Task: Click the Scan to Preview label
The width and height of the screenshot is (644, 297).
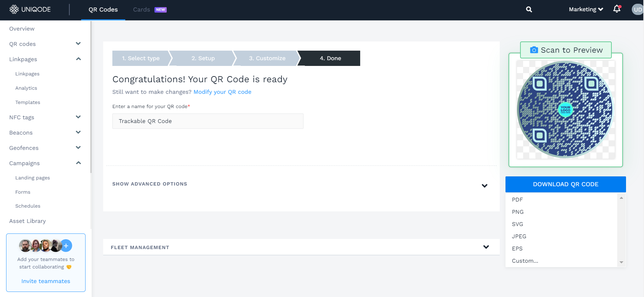Action: (566, 50)
